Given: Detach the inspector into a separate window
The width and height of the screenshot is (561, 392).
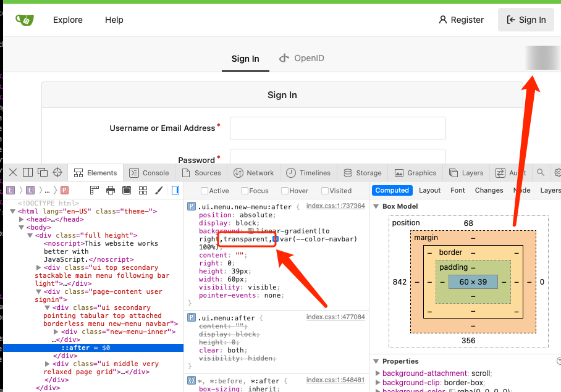Looking at the screenshot, I should 43,173.
